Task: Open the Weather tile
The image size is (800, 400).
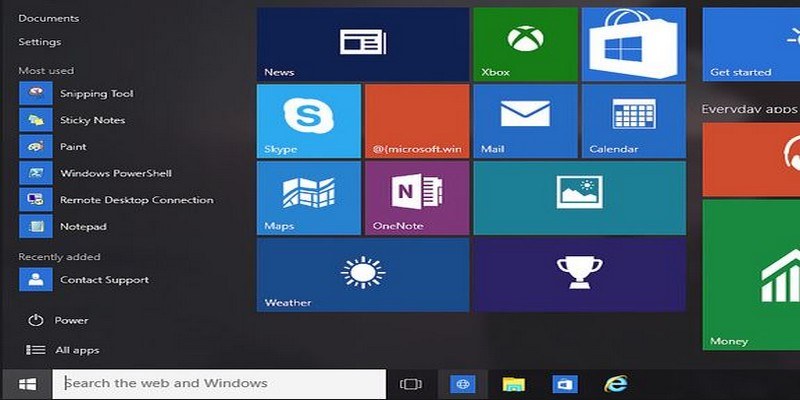Action: point(362,275)
